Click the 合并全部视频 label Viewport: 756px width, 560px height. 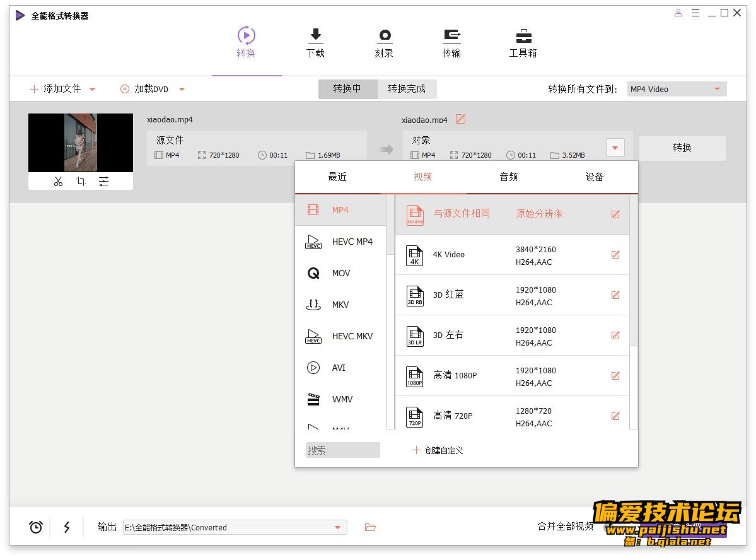pos(565,526)
